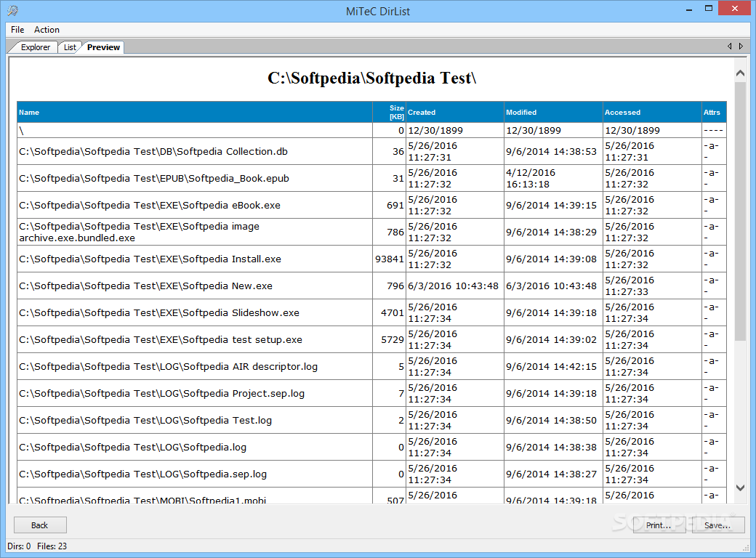Select the Softpedia AIR descriptor.log row name
Viewport: 756px width, 558px height.
(168, 367)
